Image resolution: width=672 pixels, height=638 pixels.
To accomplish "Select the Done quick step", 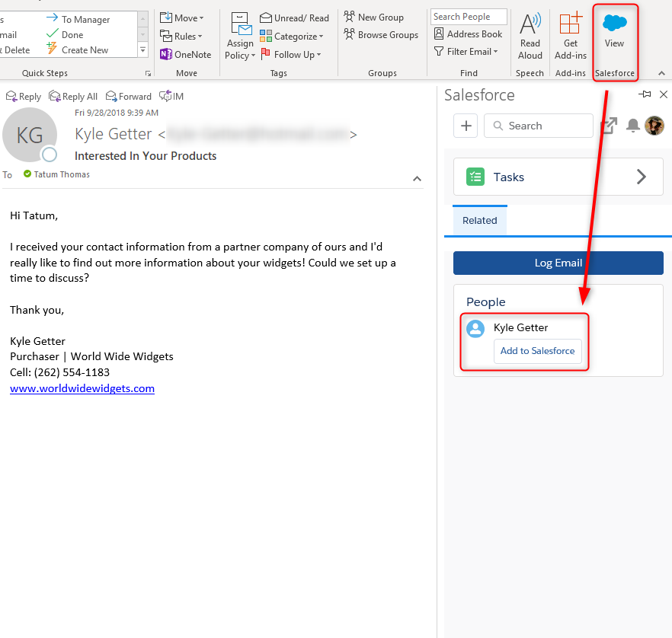I will point(65,34).
